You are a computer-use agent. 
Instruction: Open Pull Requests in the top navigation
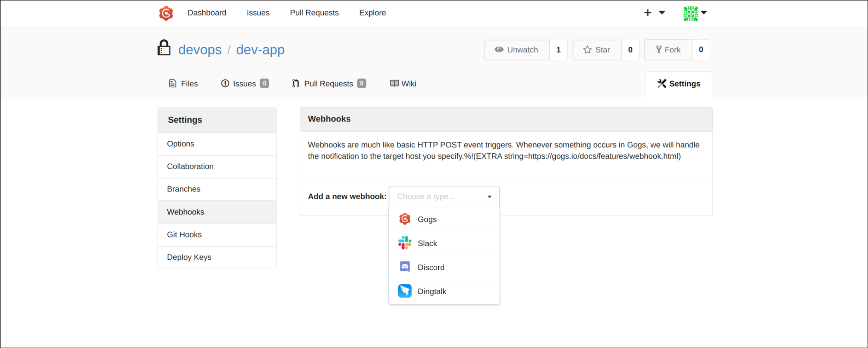click(x=314, y=13)
